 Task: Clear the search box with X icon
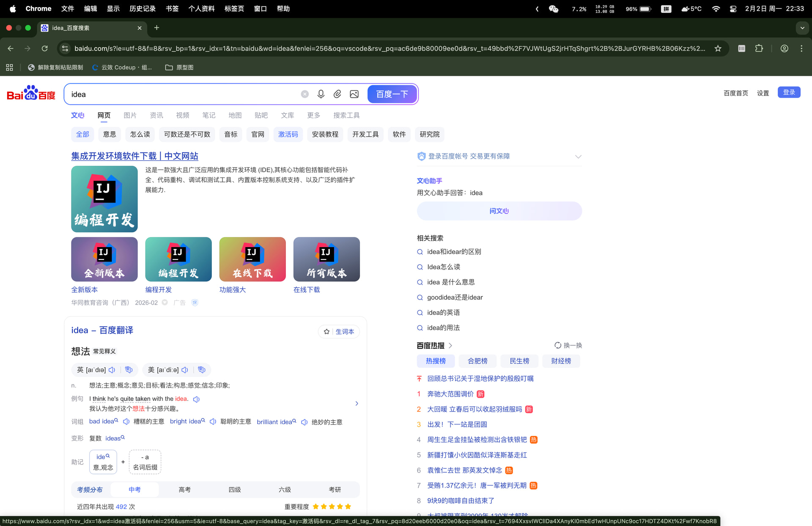point(304,94)
